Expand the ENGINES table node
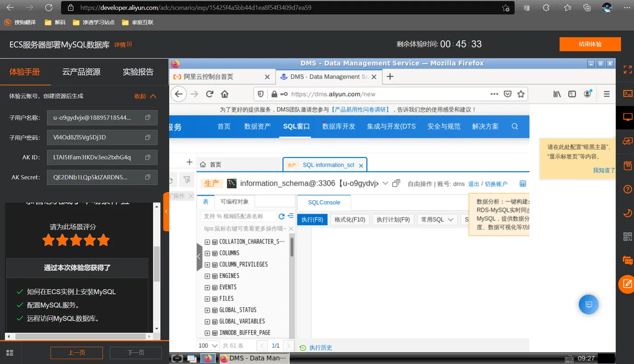The width and height of the screenshot is (634, 364). tap(207, 276)
